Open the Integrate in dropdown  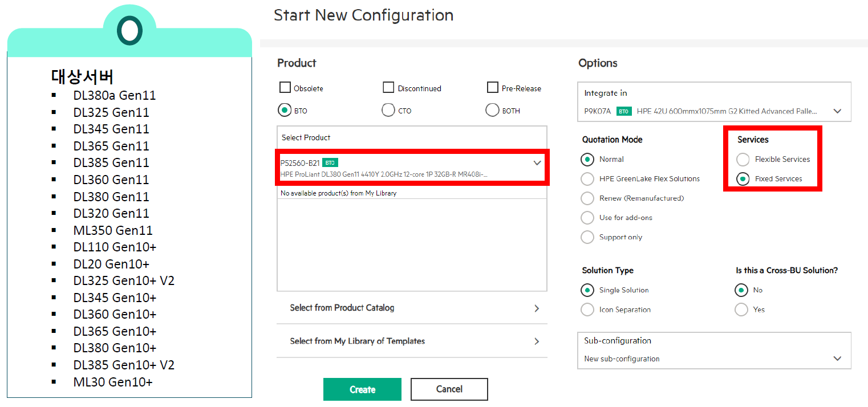click(x=837, y=111)
